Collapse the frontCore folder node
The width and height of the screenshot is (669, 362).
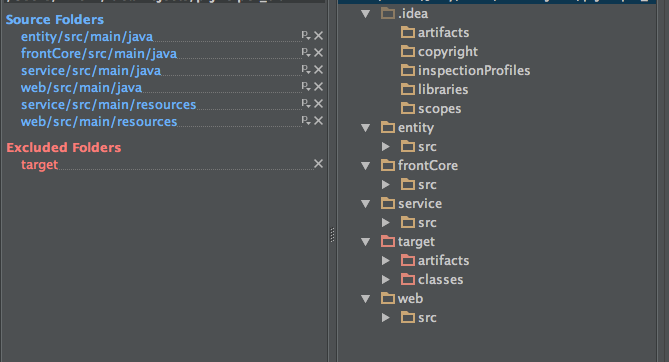(x=366, y=166)
